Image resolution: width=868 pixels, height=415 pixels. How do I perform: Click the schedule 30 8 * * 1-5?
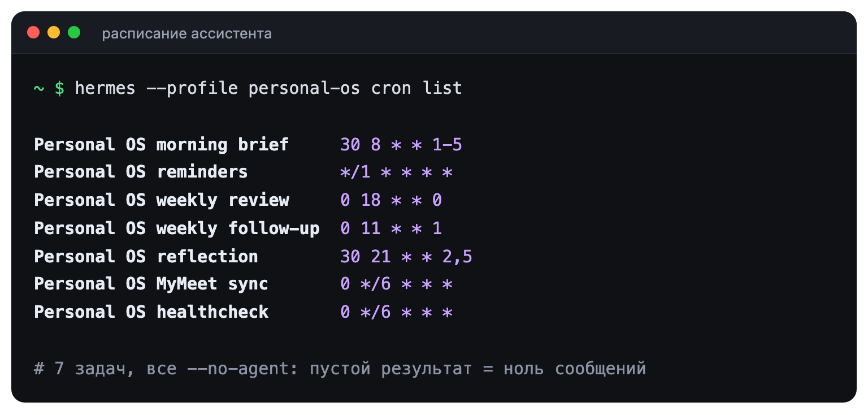pos(401,145)
